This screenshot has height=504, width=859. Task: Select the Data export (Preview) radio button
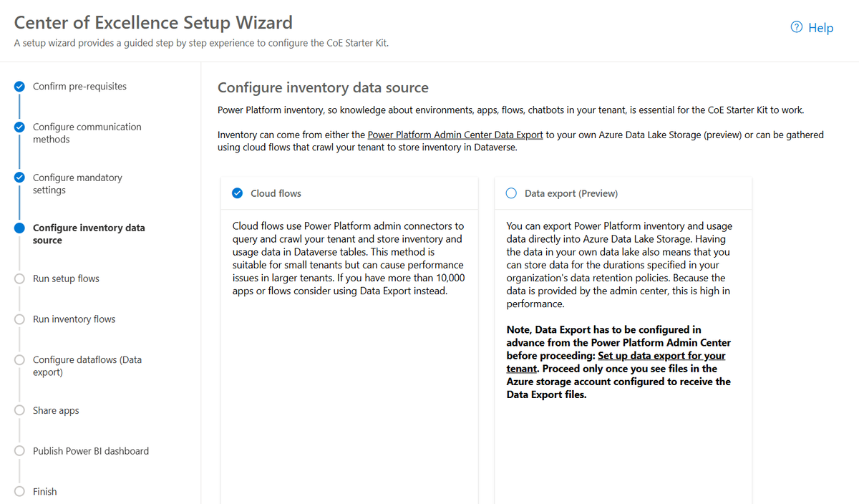(x=511, y=193)
